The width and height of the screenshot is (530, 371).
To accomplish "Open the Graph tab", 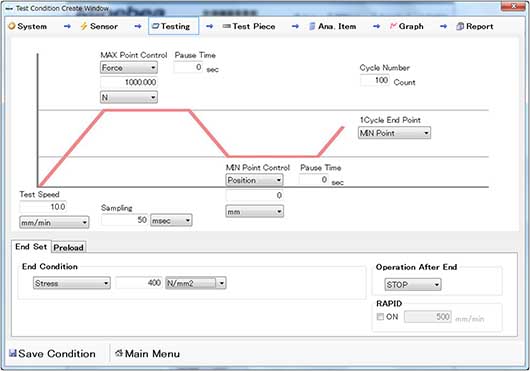I will 407,26.
